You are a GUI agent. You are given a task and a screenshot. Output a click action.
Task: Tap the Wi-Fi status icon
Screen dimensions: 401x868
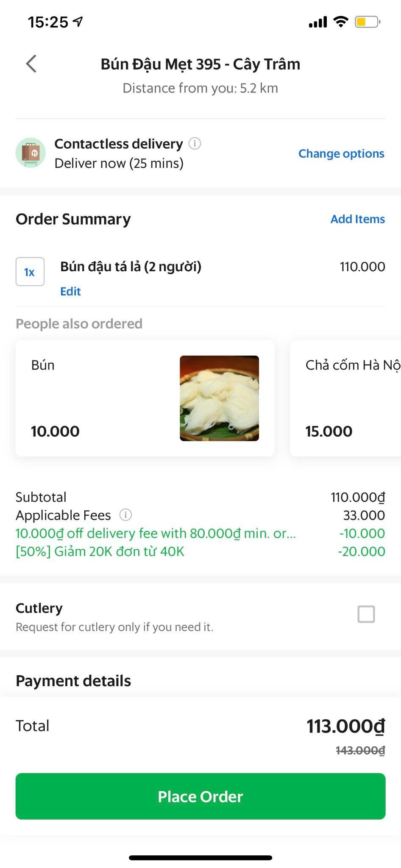[x=340, y=22]
